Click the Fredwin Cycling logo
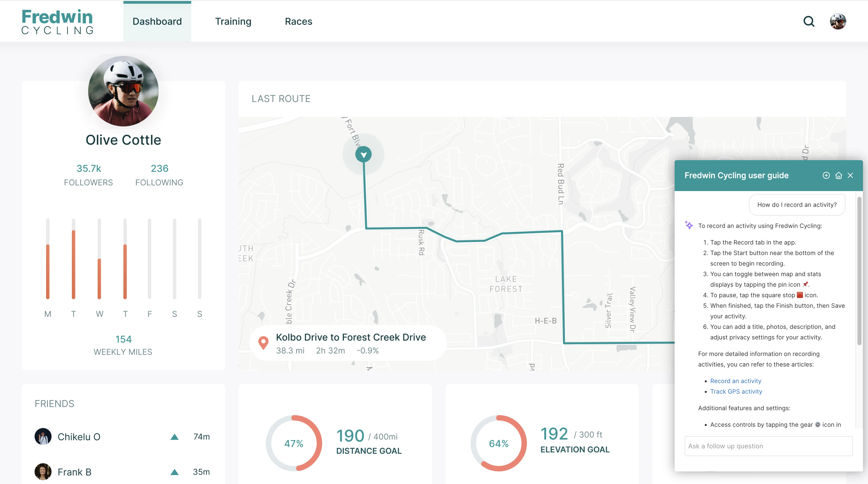This screenshot has height=484, width=868. (x=57, y=22)
